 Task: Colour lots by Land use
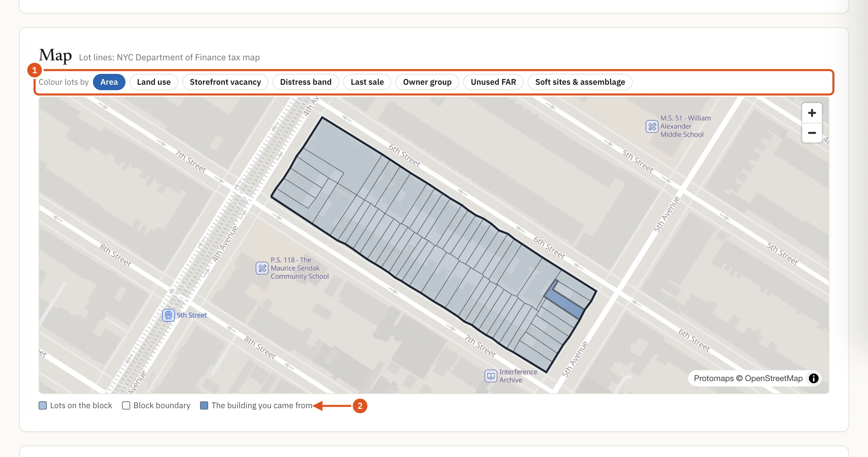tap(154, 82)
